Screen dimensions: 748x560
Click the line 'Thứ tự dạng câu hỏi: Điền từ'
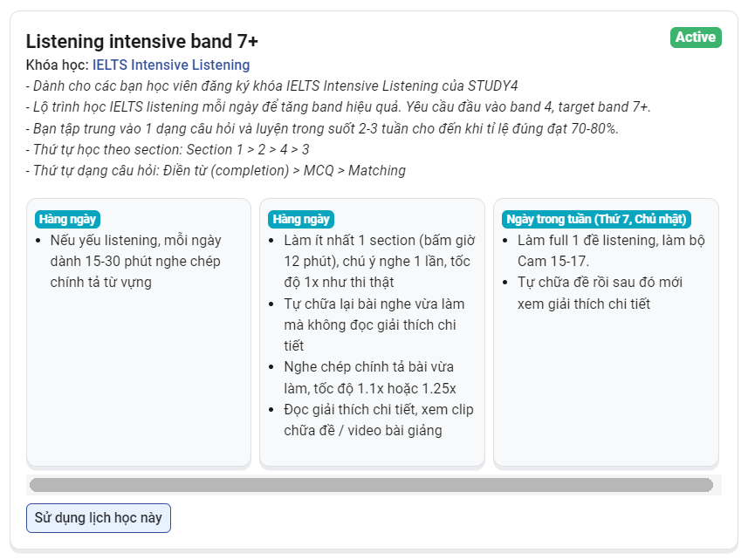coord(216,171)
